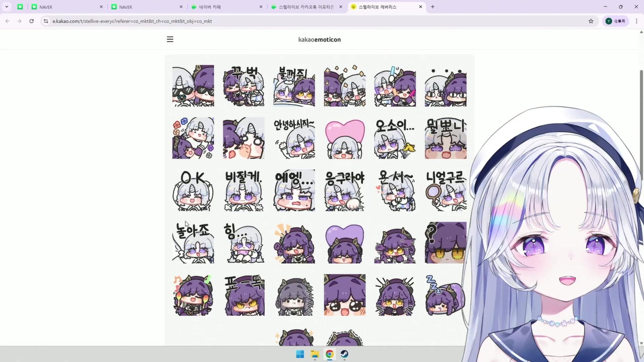
Task: Select the 에엥... emoticon
Action: [x=294, y=190]
